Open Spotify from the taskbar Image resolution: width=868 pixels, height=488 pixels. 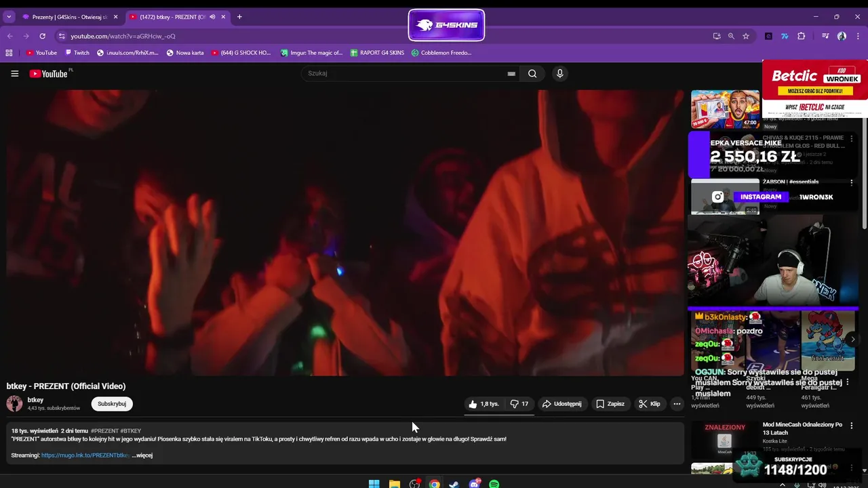click(x=494, y=484)
